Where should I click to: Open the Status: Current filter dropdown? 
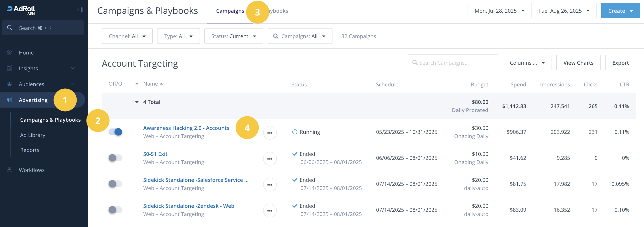[x=234, y=36]
